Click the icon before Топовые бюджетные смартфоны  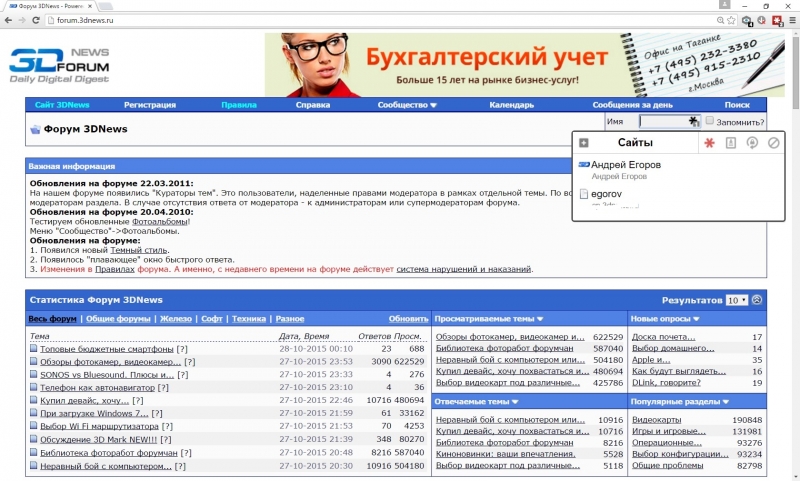(x=34, y=348)
